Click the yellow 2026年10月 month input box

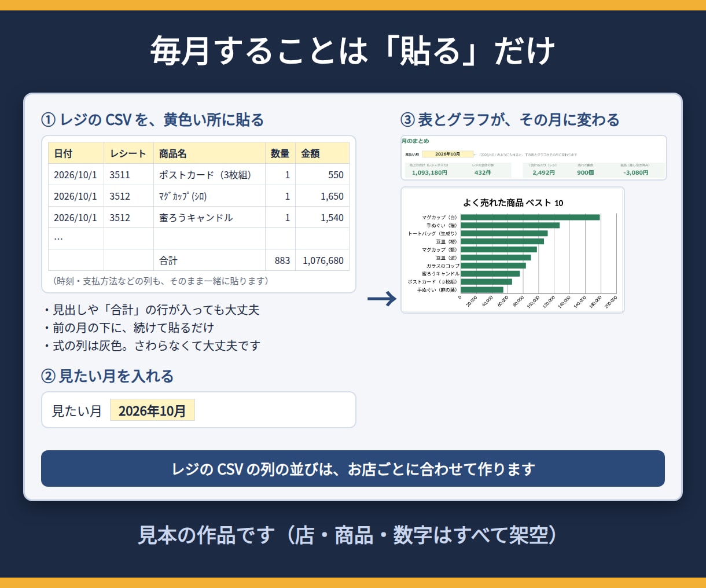[x=152, y=410]
